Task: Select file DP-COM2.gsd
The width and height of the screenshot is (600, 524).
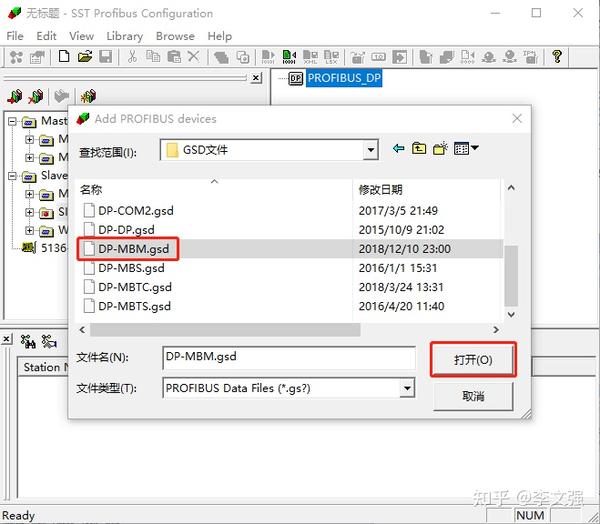Action: [129, 211]
